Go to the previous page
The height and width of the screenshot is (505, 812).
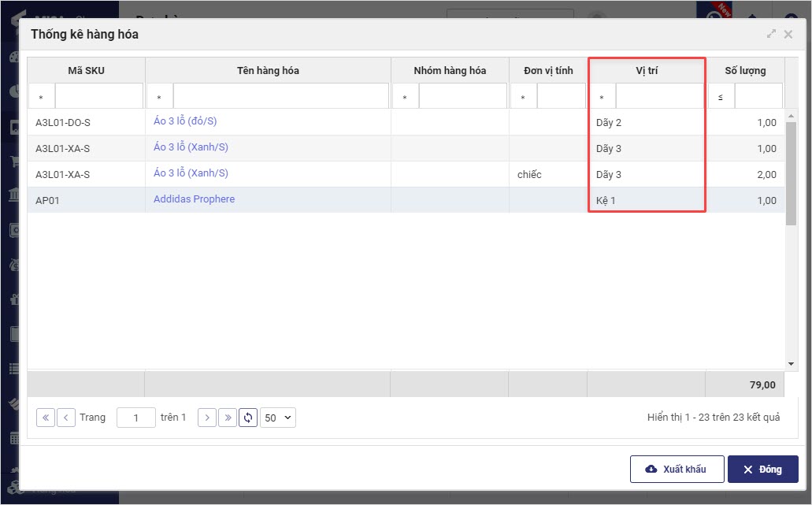pos(66,418)
